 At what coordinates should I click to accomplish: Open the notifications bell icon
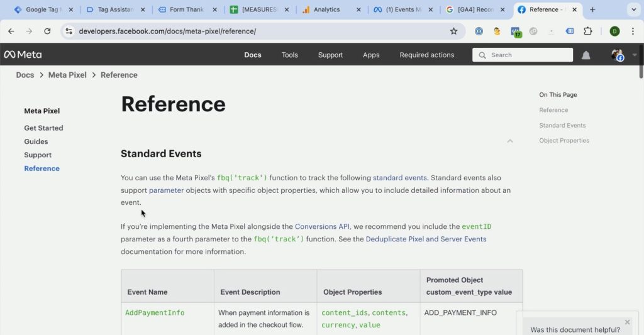586,55
